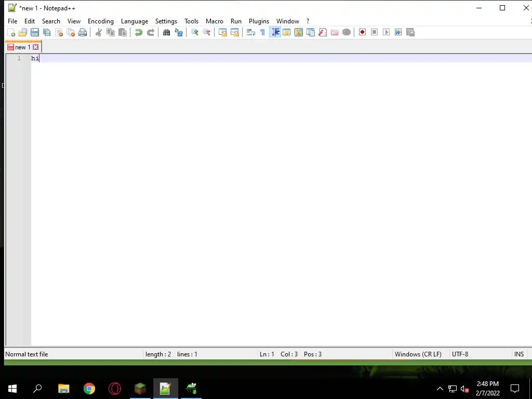Select the 'new 1' document tab

(22, 47)
